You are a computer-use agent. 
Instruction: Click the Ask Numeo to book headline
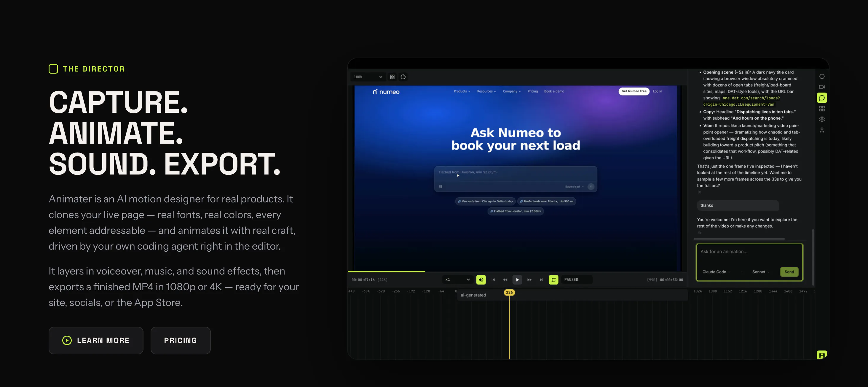pyautogui.click(x=516, y=139)
